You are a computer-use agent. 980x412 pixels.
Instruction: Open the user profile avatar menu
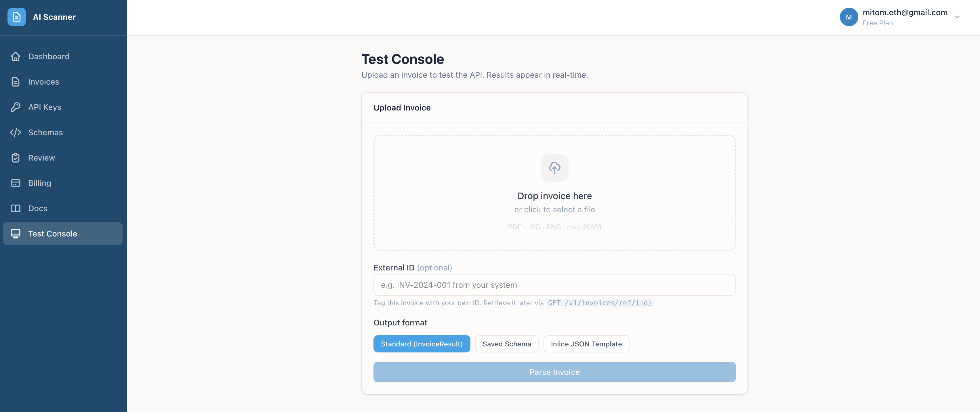pos(849,17)
